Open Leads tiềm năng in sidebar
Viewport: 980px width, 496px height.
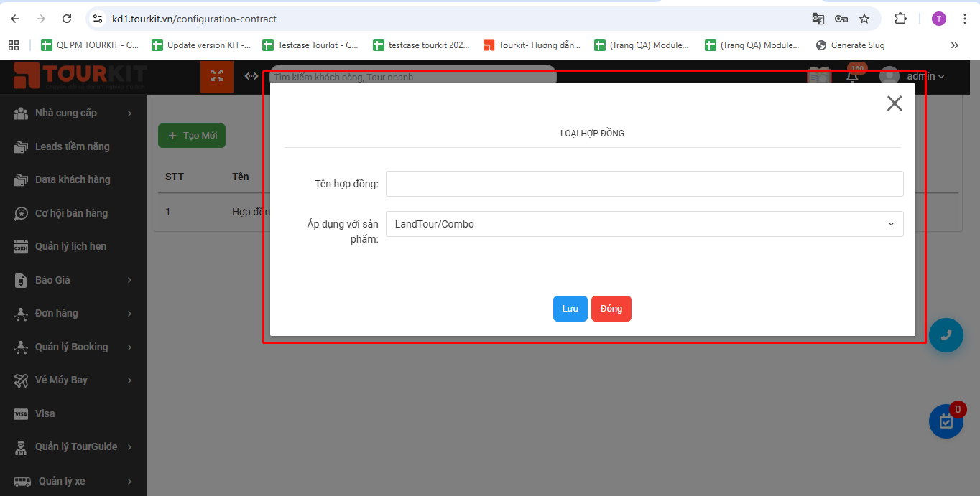(72, 146)
